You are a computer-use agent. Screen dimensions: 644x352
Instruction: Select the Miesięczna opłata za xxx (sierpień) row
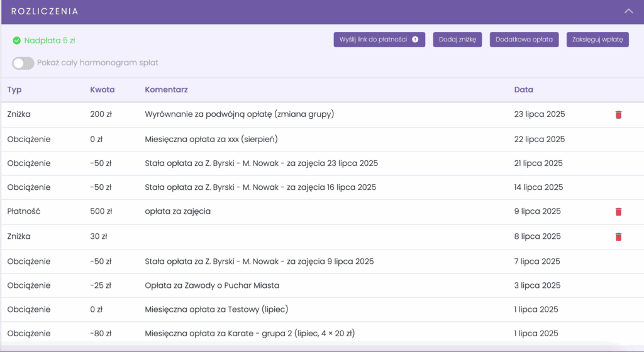point(323,140)
